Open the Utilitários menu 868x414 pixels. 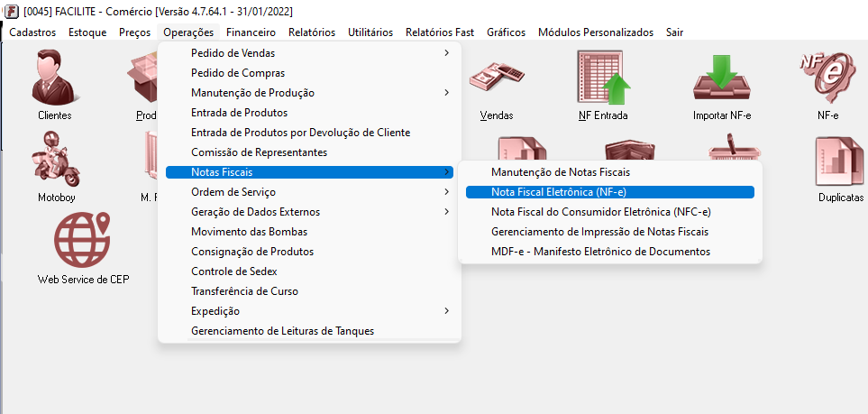pos(370,32)
